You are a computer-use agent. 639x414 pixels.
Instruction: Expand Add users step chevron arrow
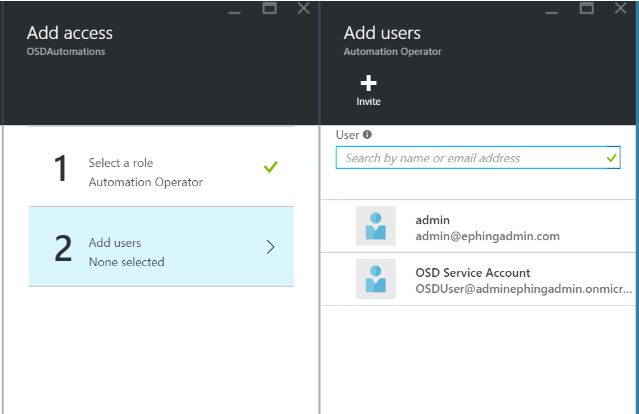tap(271, 247)
